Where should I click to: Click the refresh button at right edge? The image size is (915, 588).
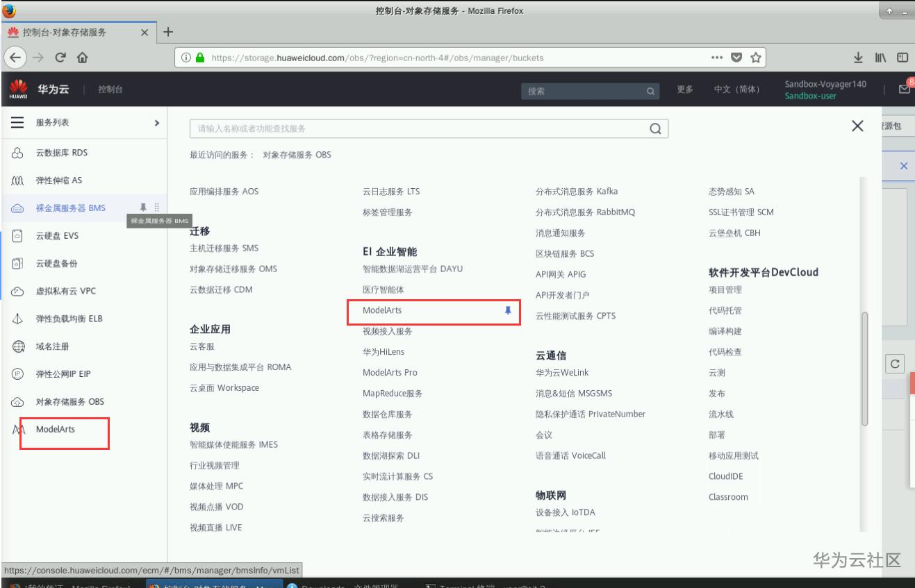pyautogui.click(x=895, y=364)
